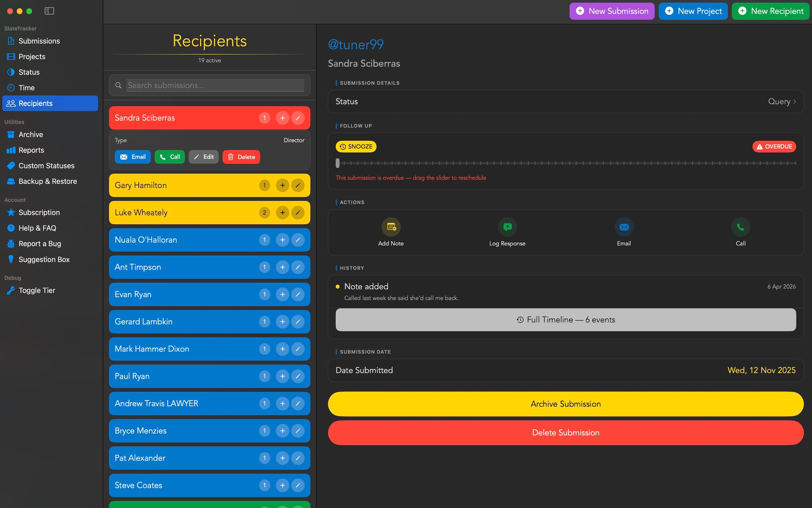
Task: Click the Date Submitted value Wed, 12 Nov 2025
Action: pos(762,370)
